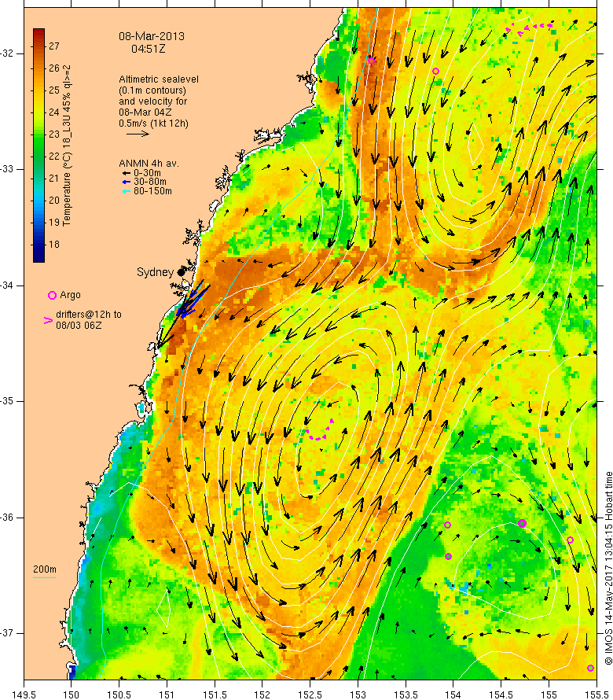Click the Sydney city label
The height and width of the screenshot is (700, 613).
pos(155,272)
